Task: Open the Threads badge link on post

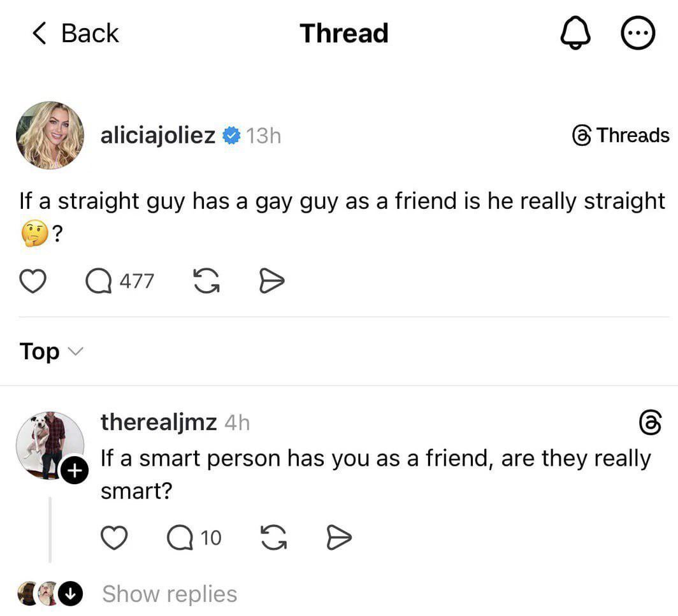Action: [621, 136]
